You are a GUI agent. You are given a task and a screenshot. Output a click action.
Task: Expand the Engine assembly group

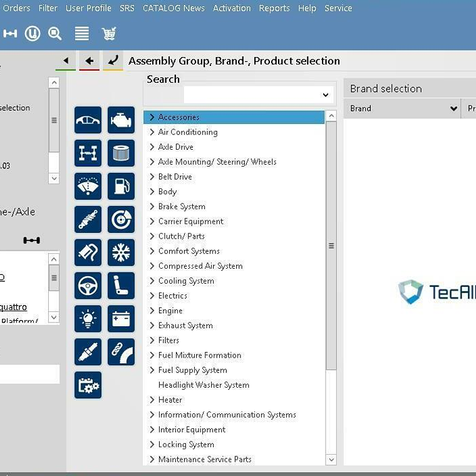point(152,311)
